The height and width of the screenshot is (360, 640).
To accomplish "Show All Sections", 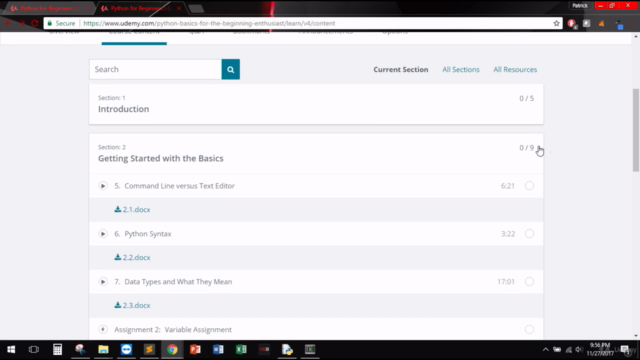I will click(x=461, y=70).
